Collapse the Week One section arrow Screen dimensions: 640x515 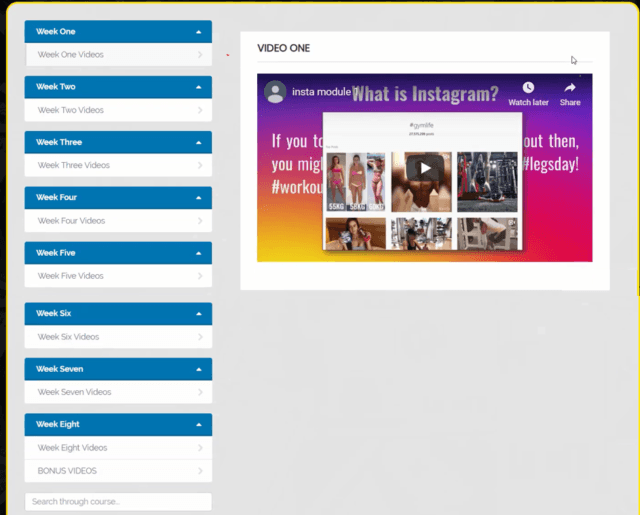pyautogui.click(x=199, y=32)
